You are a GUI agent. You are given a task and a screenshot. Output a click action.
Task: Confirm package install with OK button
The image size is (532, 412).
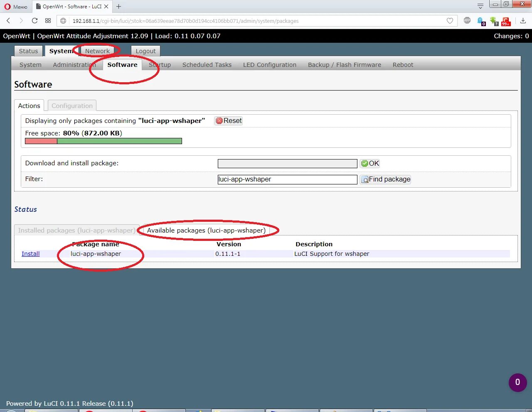370,164
